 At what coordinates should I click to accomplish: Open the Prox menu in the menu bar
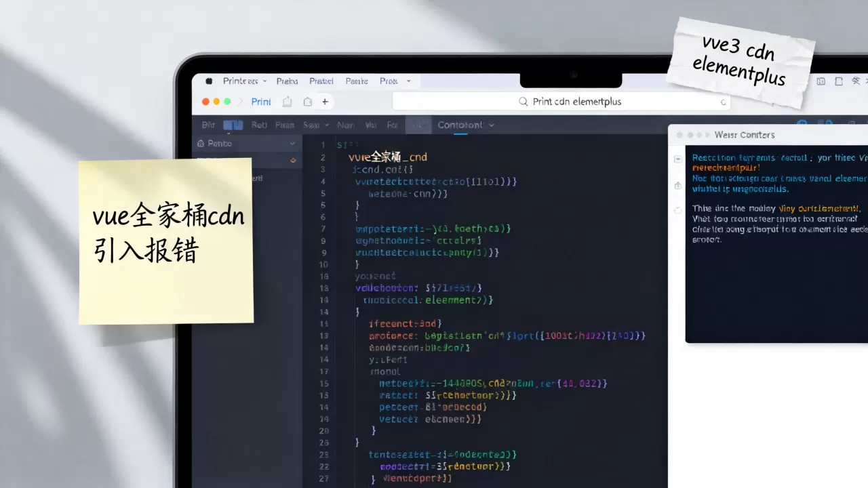click(389, 81)
